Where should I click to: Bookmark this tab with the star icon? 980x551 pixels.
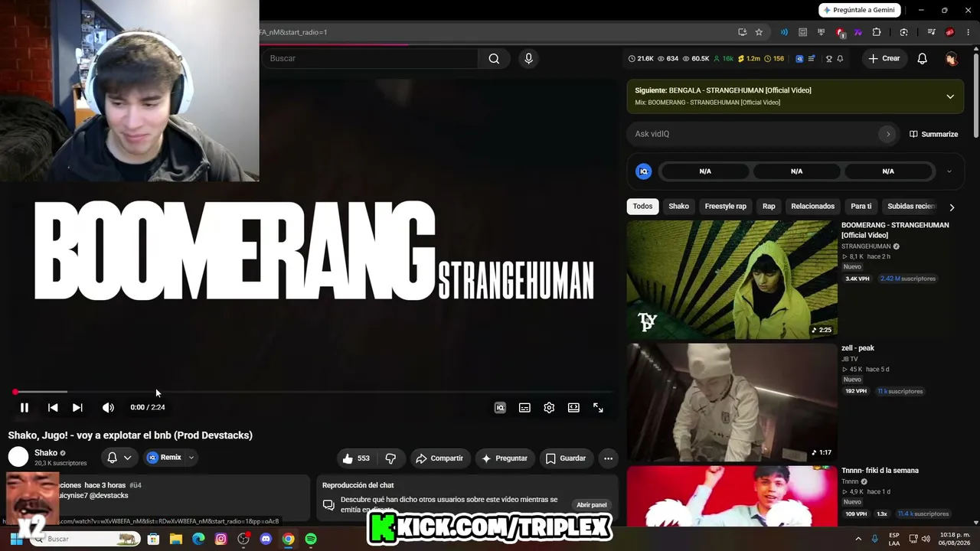click(759, 32)
